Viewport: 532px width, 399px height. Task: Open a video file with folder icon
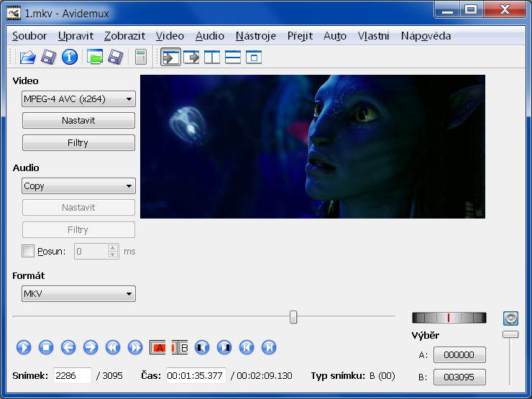28,57
